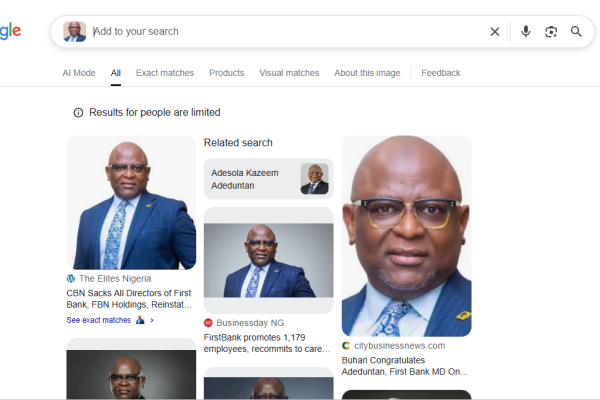600x400 pixels.
Task: Click the Google logo
Action: pos(10,31)
